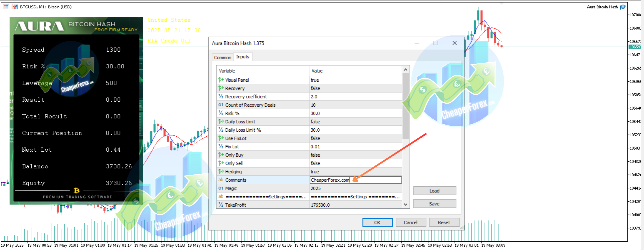Select the Inputs tab
The height and width of the screenshot is (250, 644).
[243, 57]
